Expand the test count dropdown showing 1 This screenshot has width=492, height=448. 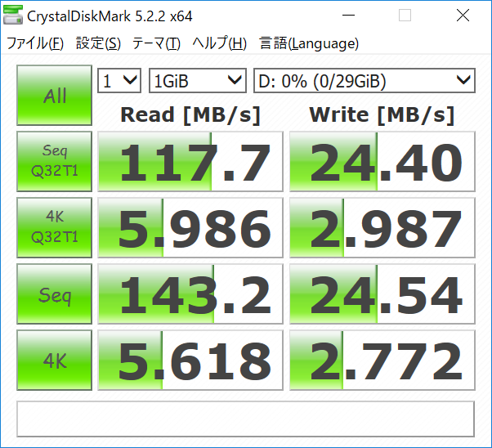(x=119, y=81)
